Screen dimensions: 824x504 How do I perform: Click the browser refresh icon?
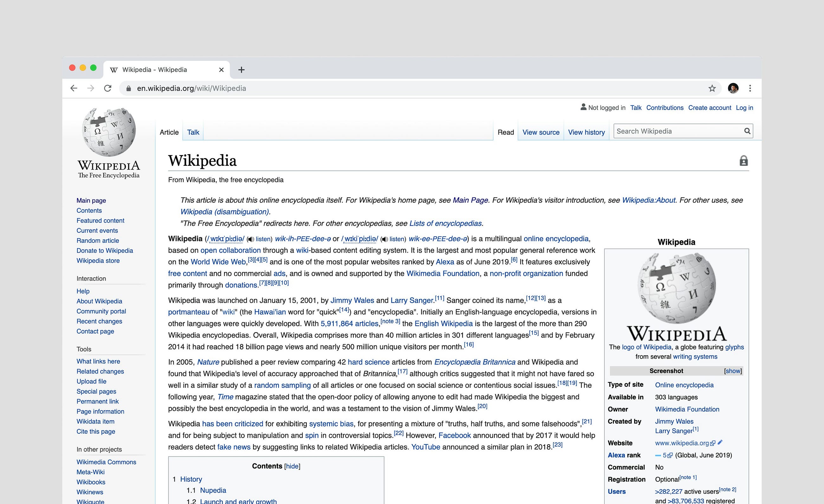[x=108, y=88]
